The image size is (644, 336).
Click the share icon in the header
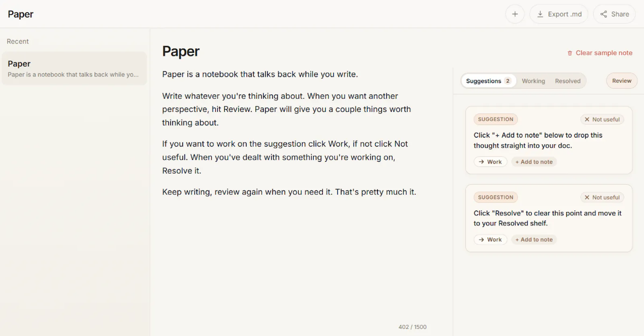[x=603, y=14]
